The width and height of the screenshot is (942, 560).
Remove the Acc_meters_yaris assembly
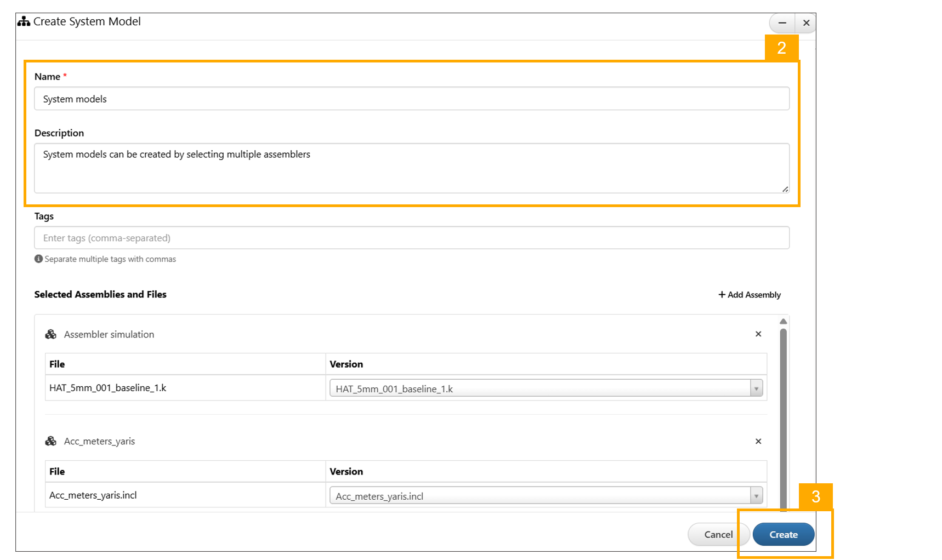[758, 441]
